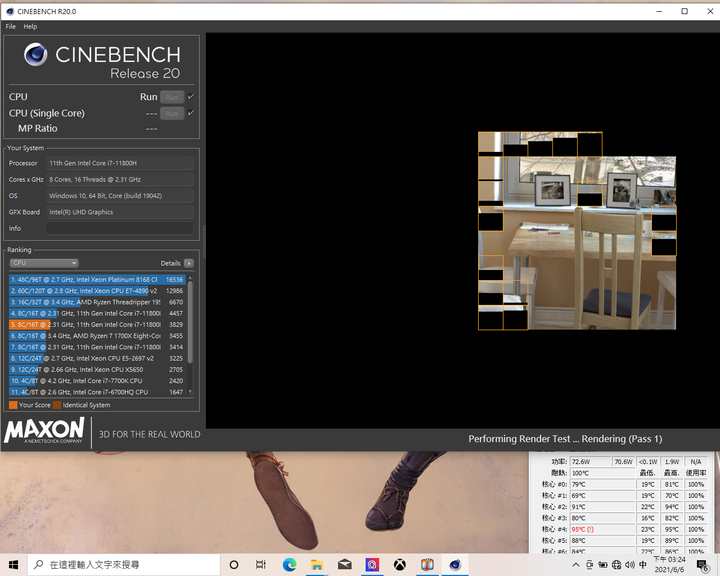Click the network globe tray icon
The width and height of the screenshot is (720, 576).
coord(617,565)
